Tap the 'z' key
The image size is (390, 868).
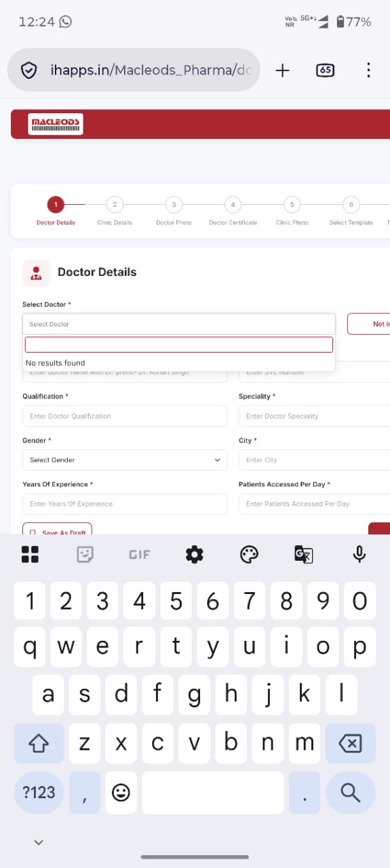tap(84, 743)
